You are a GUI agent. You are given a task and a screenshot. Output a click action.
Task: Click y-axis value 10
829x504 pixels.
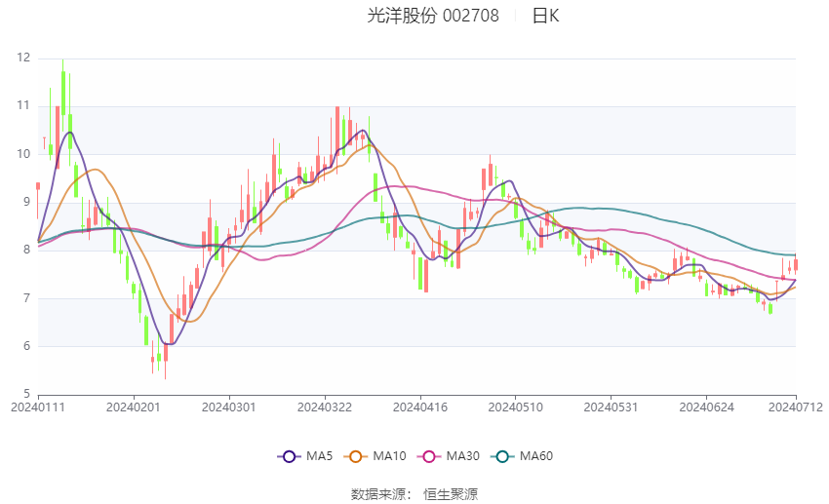[23, 154]
